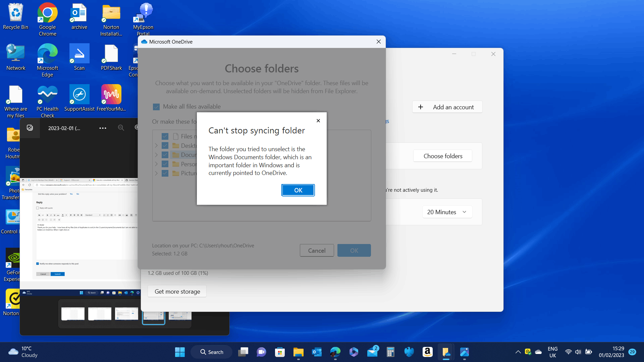Click OK in the sync error dialog
644x362 pixels.
coord(298,190)
